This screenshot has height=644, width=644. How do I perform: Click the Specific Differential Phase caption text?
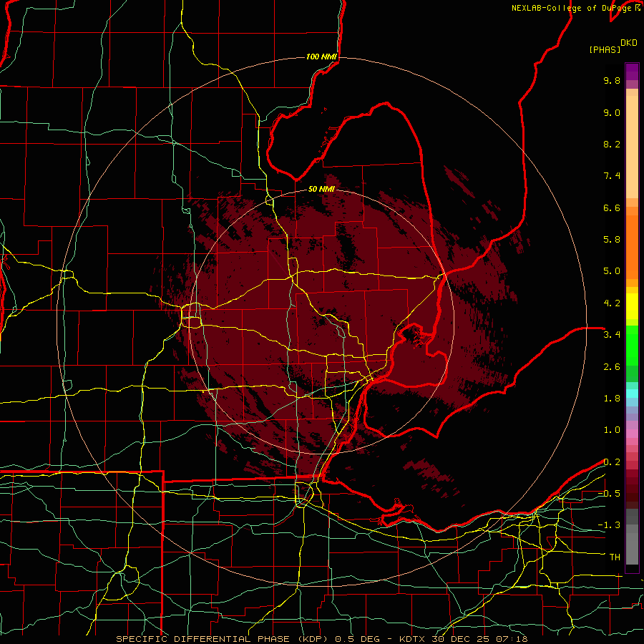pos(321,639)
